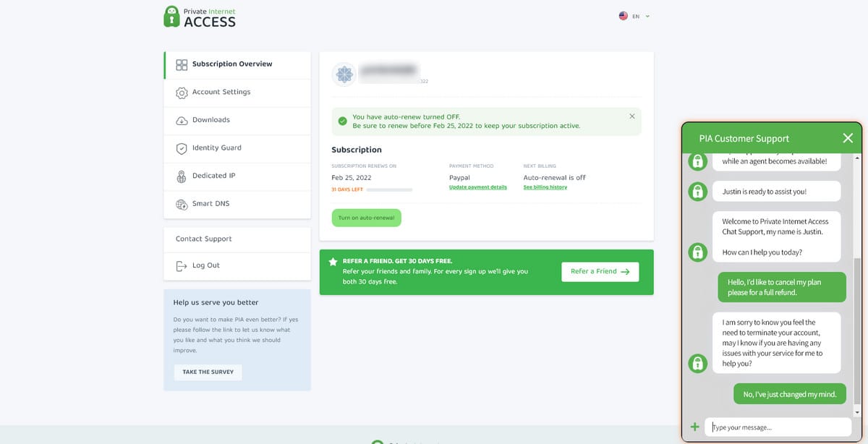Click the US flag language icon
Viewport: 868px width, 444px height.
(624, 16)
